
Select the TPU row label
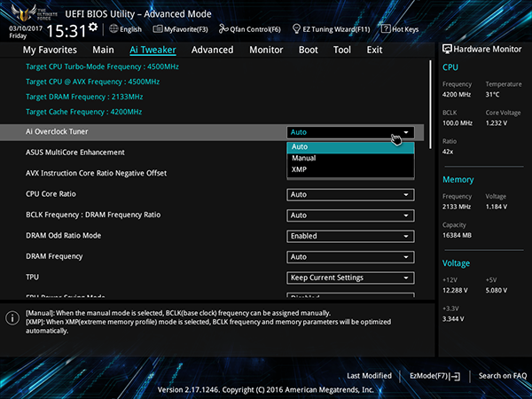32,278
